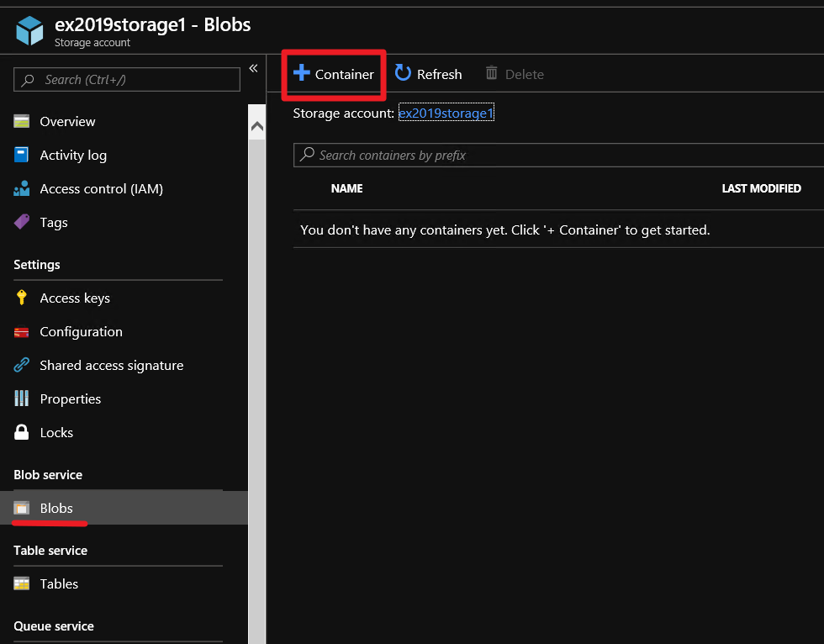
Task: Click the Container button label
Action: pos(344,75)
